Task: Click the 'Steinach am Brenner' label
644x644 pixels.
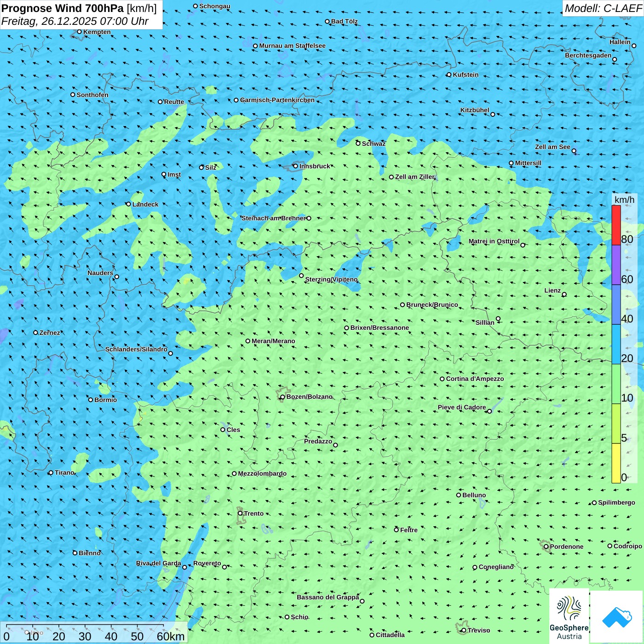Action: 273,218
